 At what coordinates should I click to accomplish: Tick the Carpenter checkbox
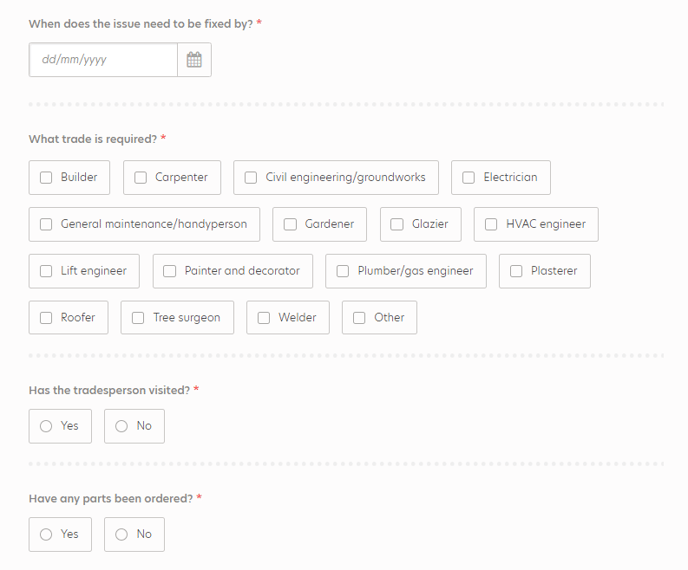pyautogui.click(x=140, y=177)
